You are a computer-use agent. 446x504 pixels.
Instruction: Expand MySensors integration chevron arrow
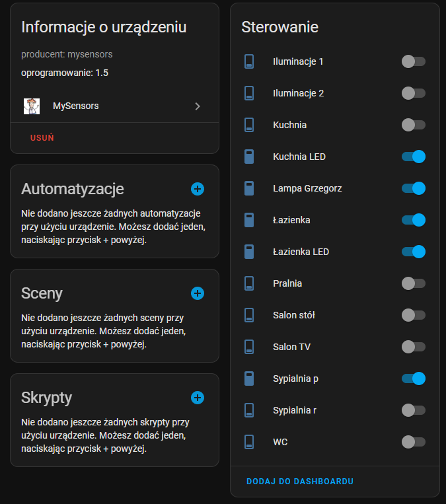(x=197, y=106)
